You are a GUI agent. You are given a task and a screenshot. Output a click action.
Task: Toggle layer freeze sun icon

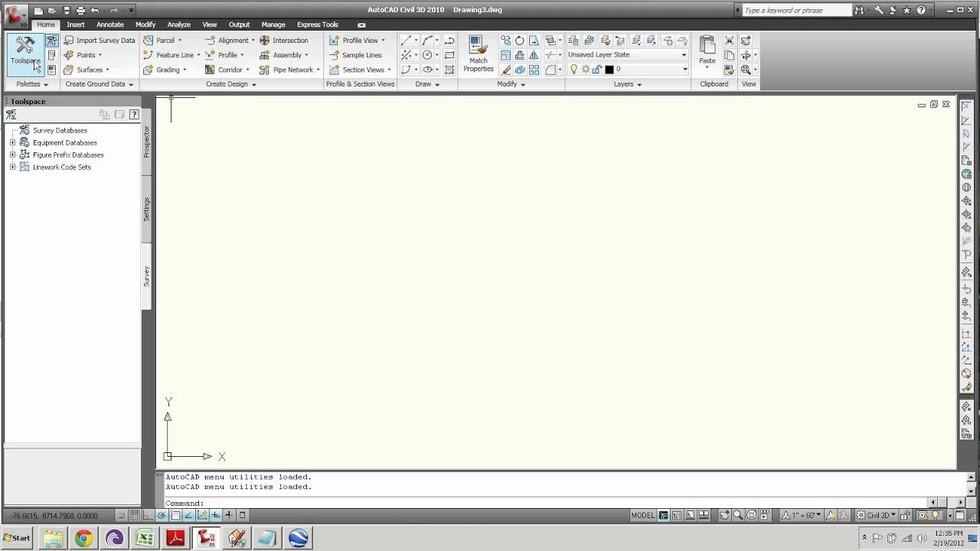click(x=586, y=70)
